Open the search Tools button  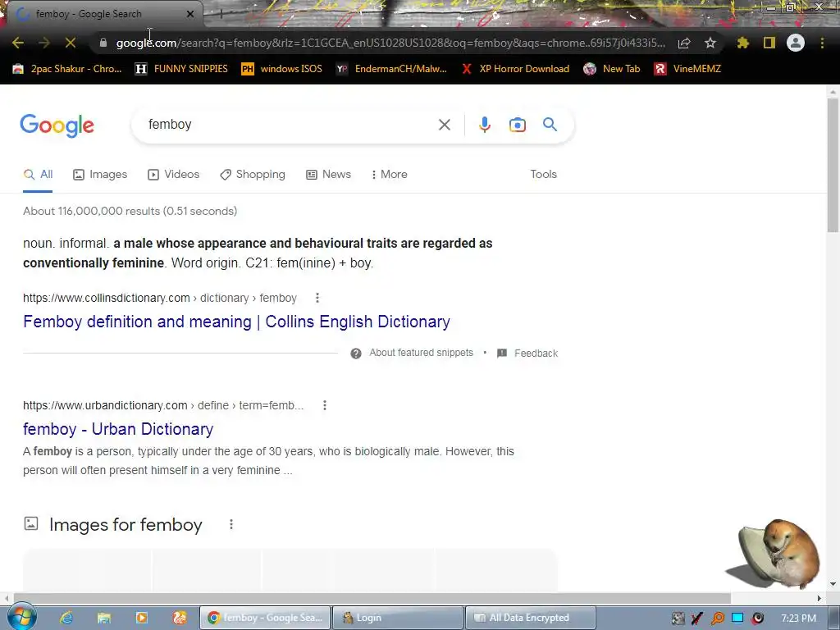(543, 175)
